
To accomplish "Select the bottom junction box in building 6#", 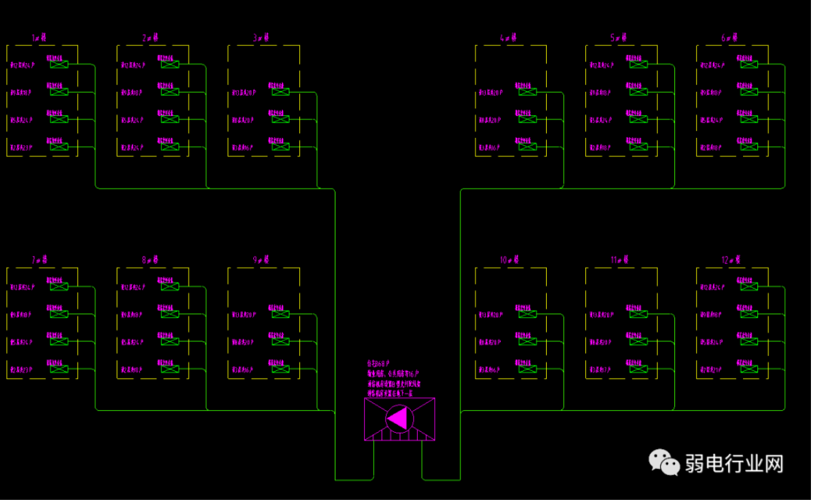I will pos(749,147).
